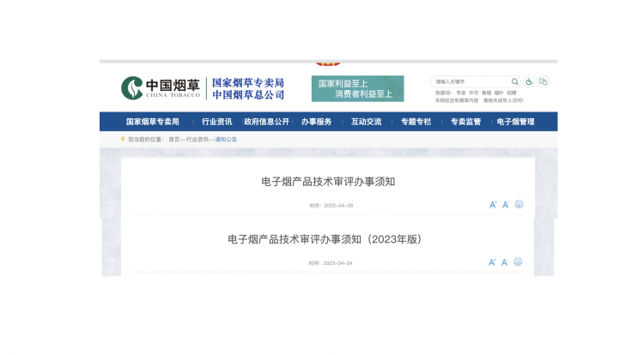Click hot search term 许可
Screen dimensions: 644x355
(473, 93)
